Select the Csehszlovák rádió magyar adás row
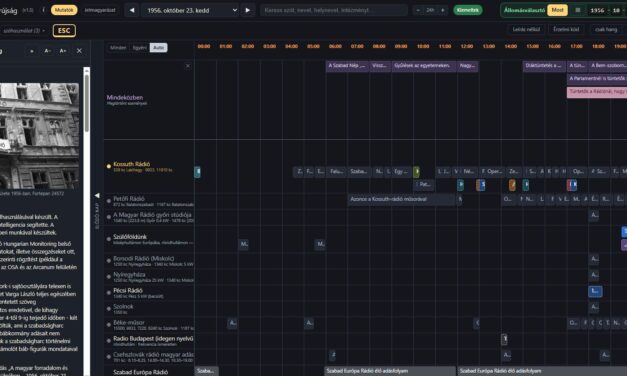This screenshot has width=627, height=376. tap(150, 356)
